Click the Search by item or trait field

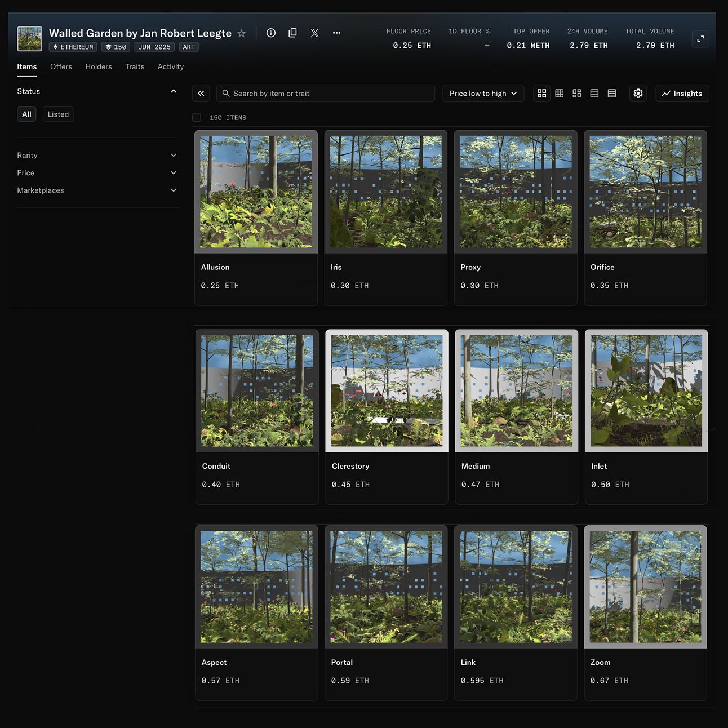[x=326, y=94]
